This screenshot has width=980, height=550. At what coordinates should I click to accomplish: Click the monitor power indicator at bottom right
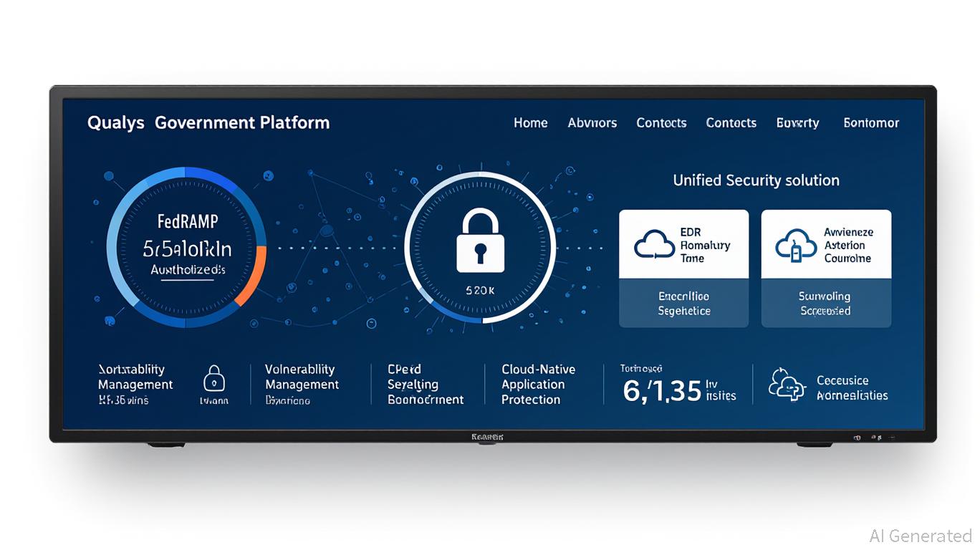857,436
